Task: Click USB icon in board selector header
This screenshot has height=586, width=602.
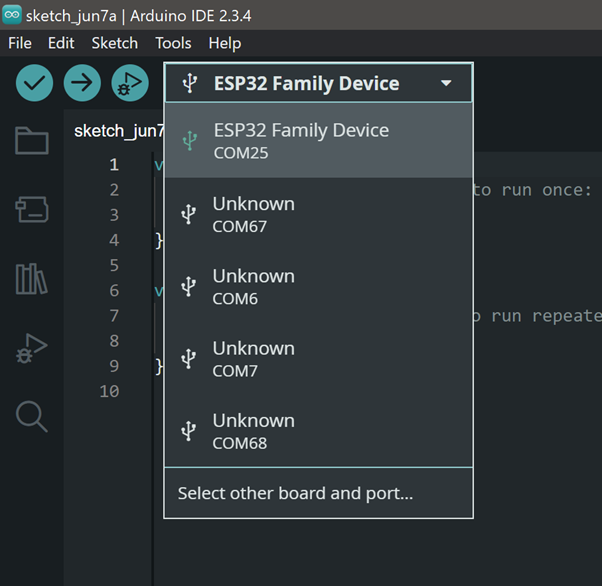Action: point(190,83)
